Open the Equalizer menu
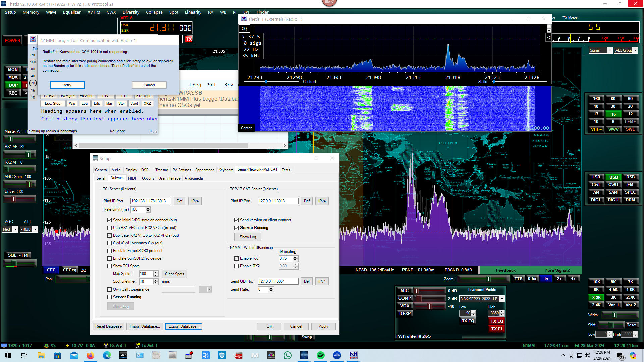644x362 pixels. (x=72, y=12)
